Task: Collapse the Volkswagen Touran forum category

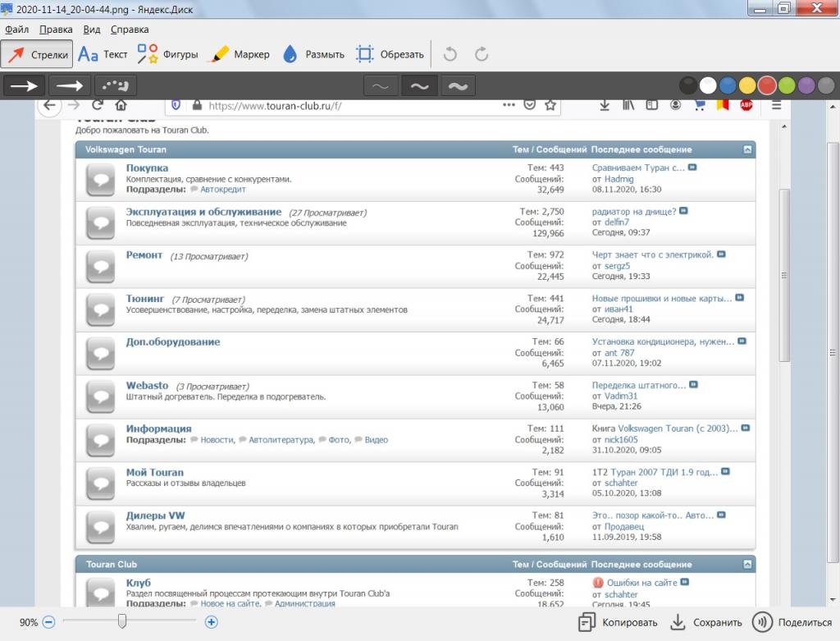Action: coord(747,149)
